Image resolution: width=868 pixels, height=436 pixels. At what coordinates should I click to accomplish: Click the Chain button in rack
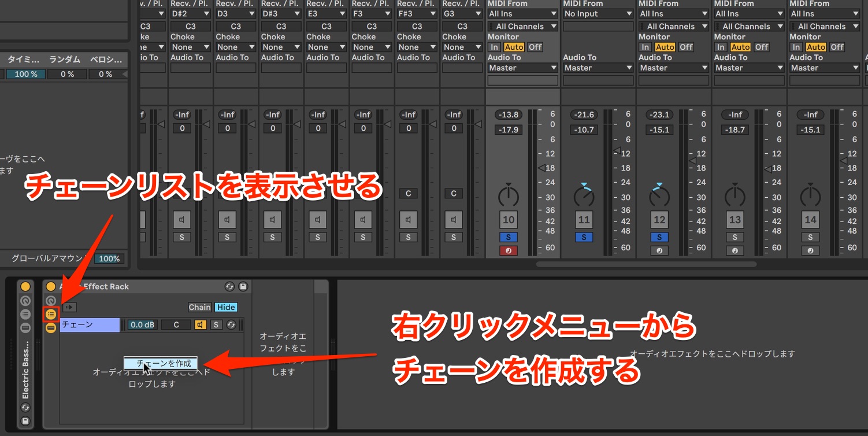200,307
